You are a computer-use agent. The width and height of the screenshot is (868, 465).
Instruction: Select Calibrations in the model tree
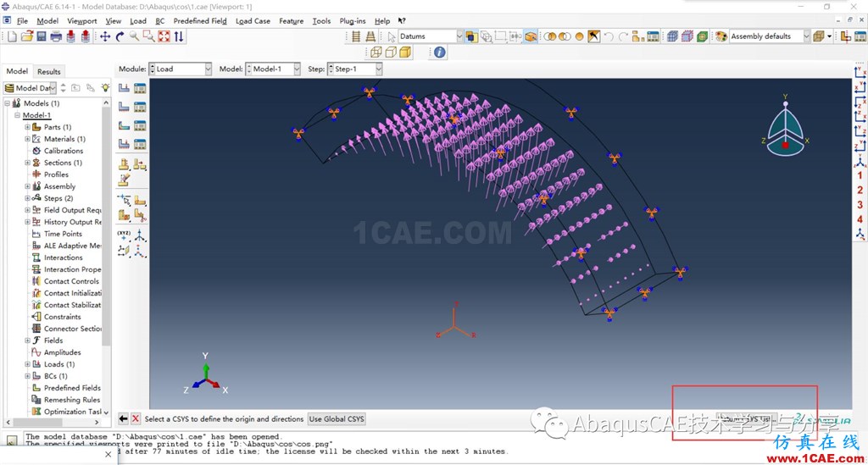(x=63, y=151)
